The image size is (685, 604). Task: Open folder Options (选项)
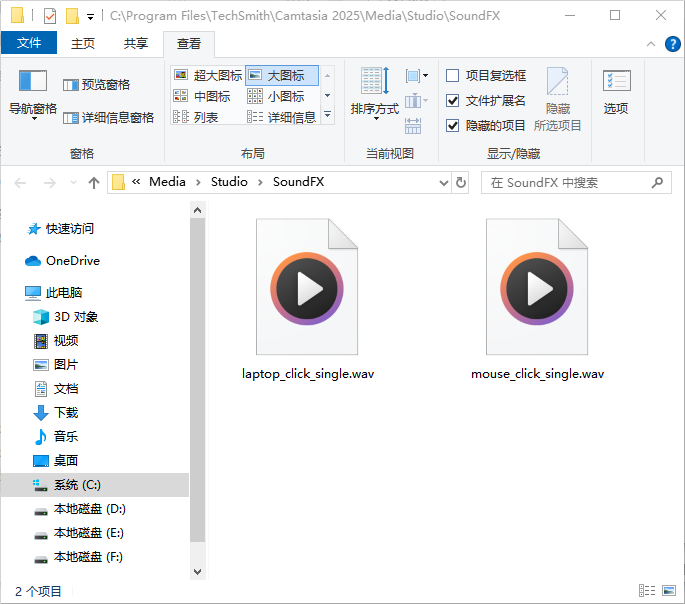[x=616, y=92]
